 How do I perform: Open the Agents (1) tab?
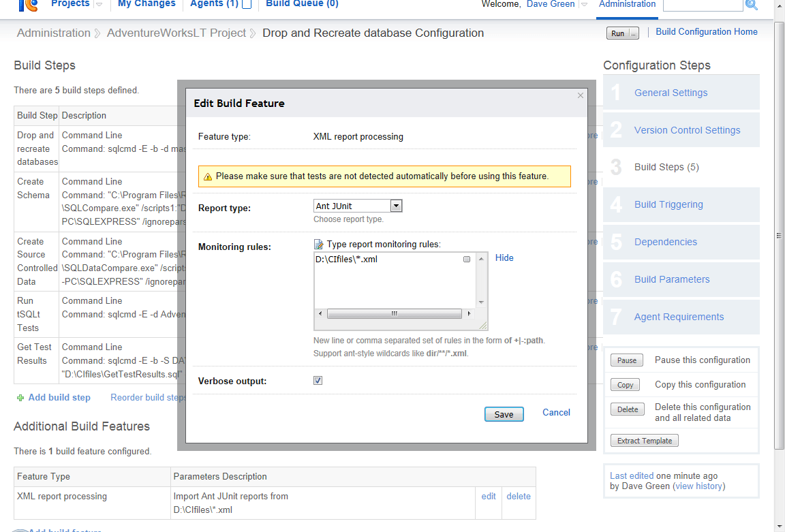[214, 4]
